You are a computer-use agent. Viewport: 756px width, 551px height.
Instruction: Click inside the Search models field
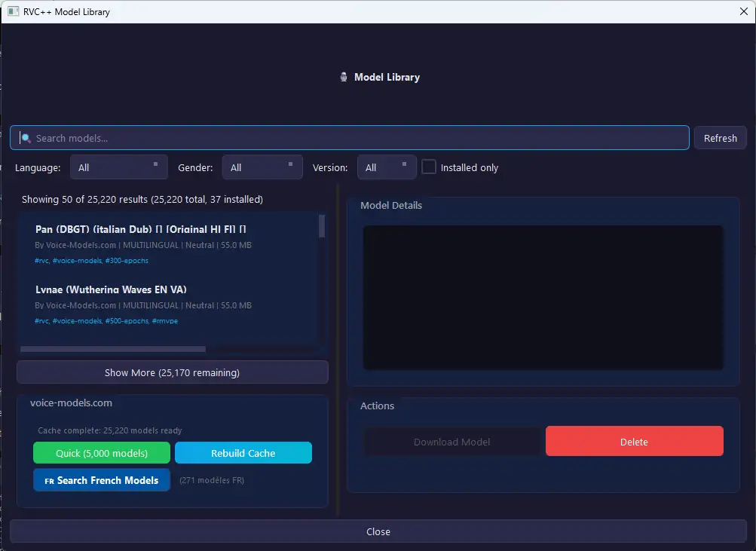pyautogui.click(x=354, y=138)
